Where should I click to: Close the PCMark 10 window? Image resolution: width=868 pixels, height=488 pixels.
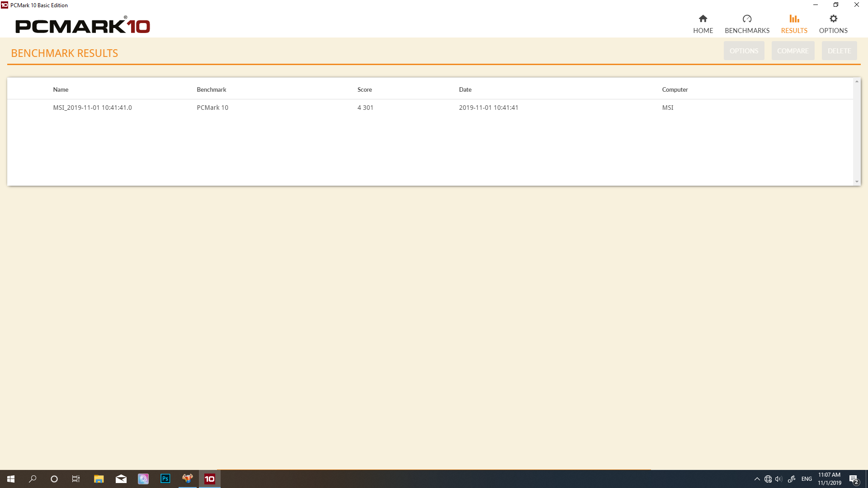click(x=857, y=5)
